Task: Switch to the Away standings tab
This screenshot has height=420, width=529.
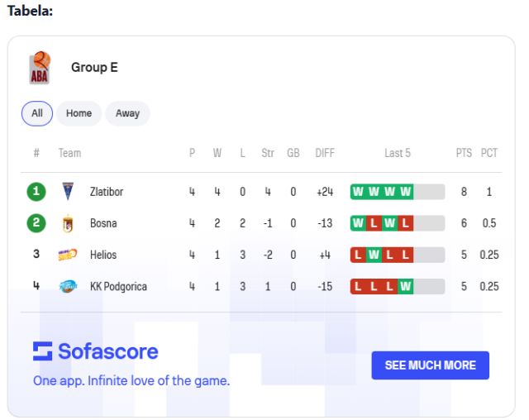Action: [x=127, y=113]
